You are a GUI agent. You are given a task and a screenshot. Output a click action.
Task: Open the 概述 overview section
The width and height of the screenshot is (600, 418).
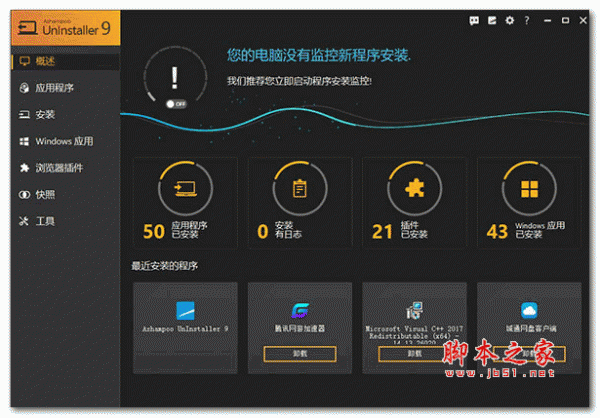point(66,61)
